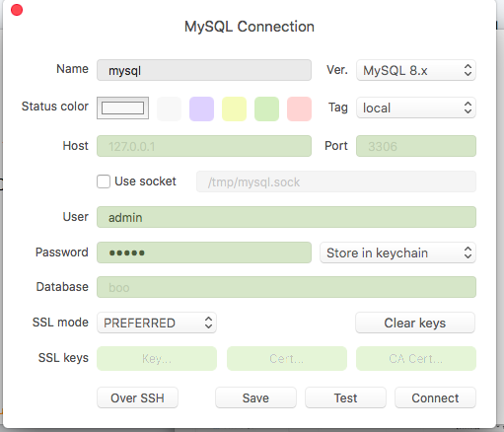Select the SSL Key... file button
This screenshot has width=504, height=432.
(x=157, y=358)
